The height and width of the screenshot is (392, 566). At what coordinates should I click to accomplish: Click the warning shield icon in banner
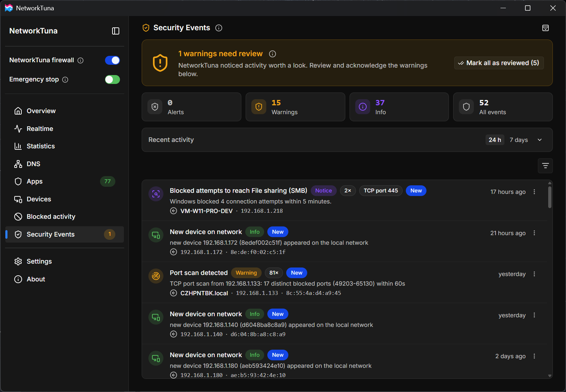point(160,63)
